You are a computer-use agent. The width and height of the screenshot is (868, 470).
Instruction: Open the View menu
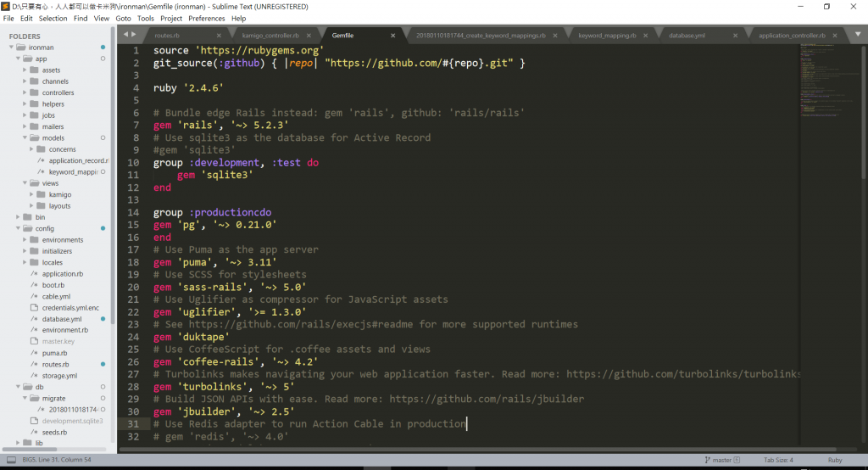[102, 19]
